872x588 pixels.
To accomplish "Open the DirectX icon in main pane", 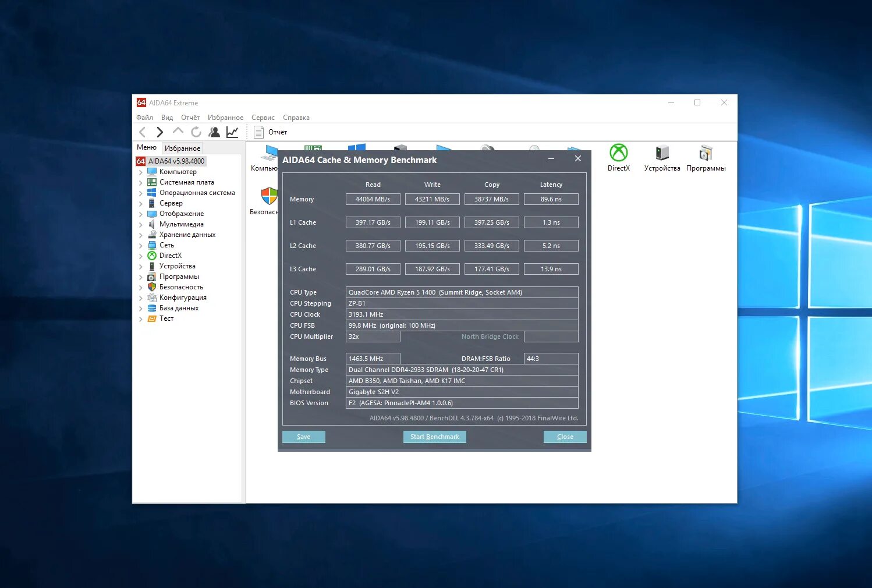I will pyautogui.click(x=619, y=158).
